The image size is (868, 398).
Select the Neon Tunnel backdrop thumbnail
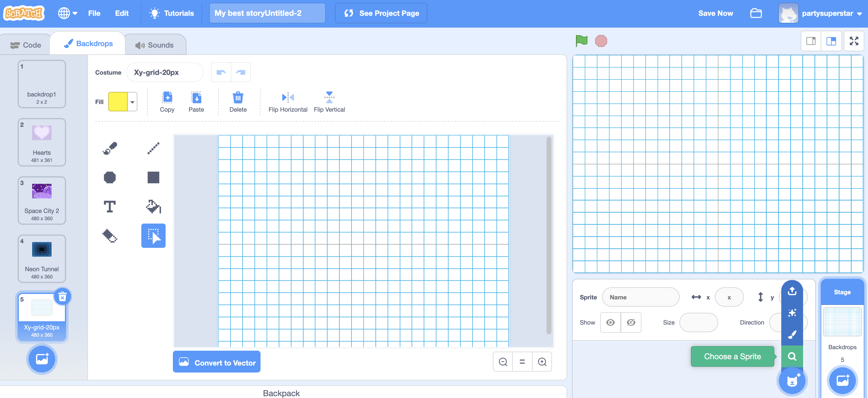[42, 258]
